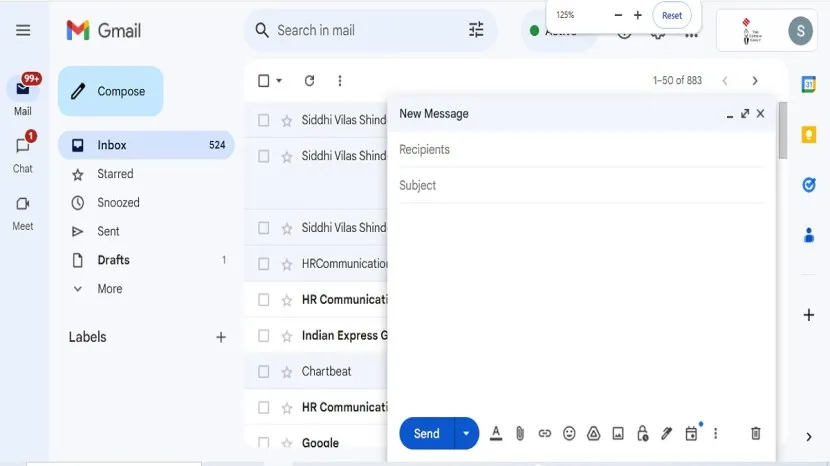Increase zoom with plus button
This screenshot has width=830, height=466.
tap(638, 15)
